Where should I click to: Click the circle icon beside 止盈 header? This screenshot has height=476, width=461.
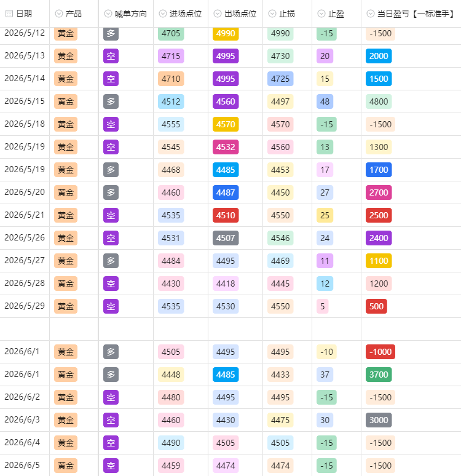[321, 14]
